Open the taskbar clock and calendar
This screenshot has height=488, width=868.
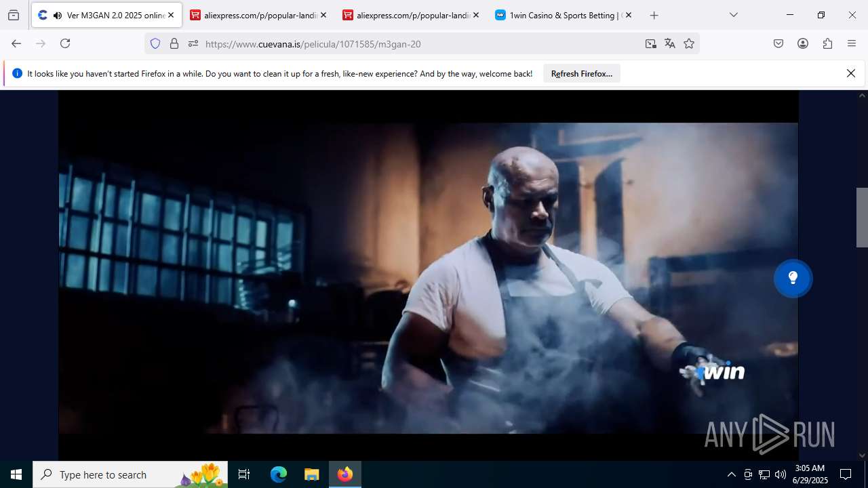pyautogui.click(x=810, y=474)
